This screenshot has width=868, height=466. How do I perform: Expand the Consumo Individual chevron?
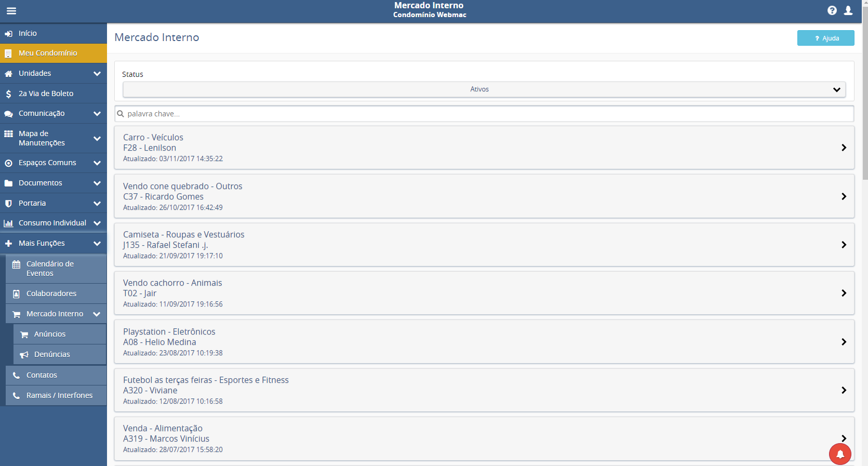click(97, 223)
